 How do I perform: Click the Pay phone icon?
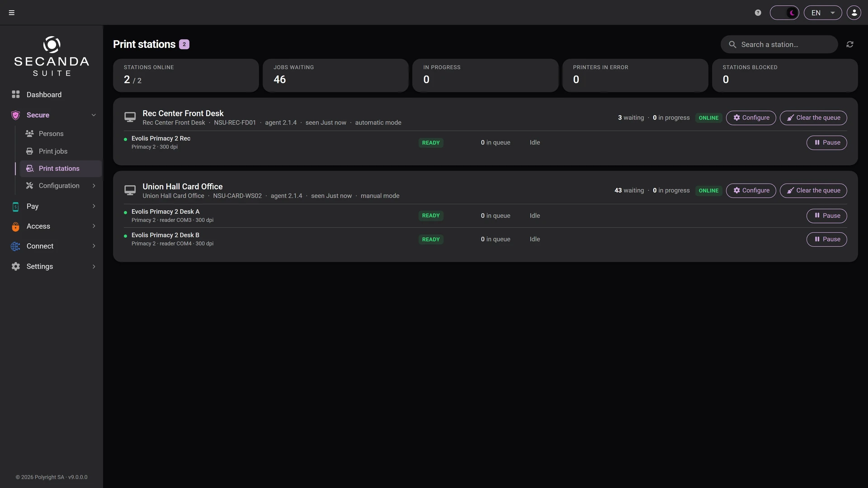pyautogui.click(x=15, y=206)
